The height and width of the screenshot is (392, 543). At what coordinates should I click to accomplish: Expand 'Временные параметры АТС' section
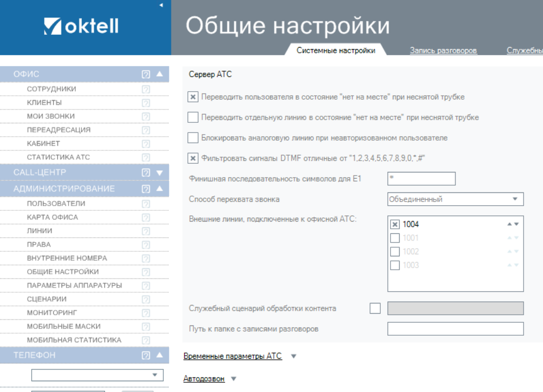click(x=233, y=356)
